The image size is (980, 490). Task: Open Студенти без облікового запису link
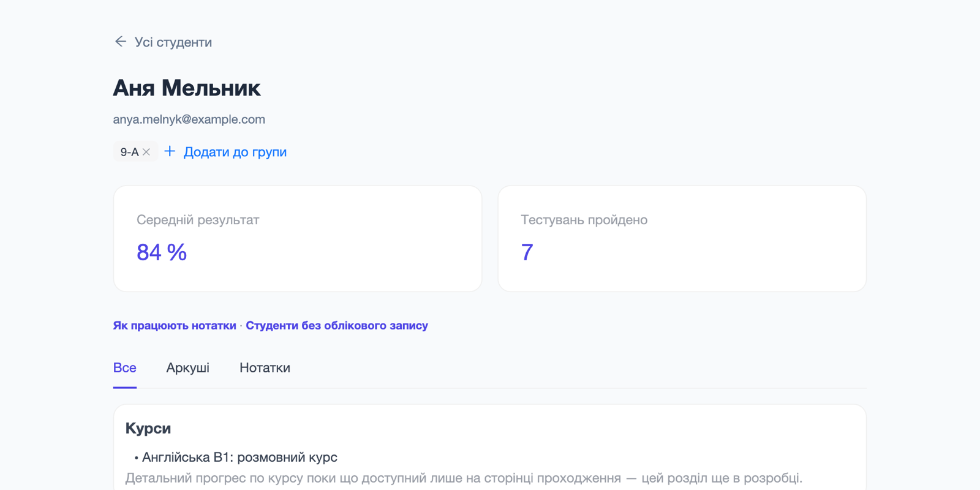(337, 325)
